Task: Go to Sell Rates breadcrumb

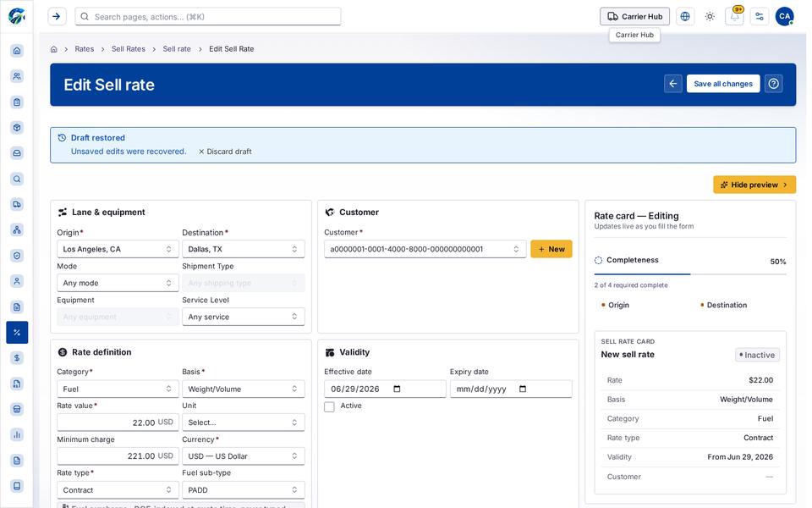Action: point(129,49)
